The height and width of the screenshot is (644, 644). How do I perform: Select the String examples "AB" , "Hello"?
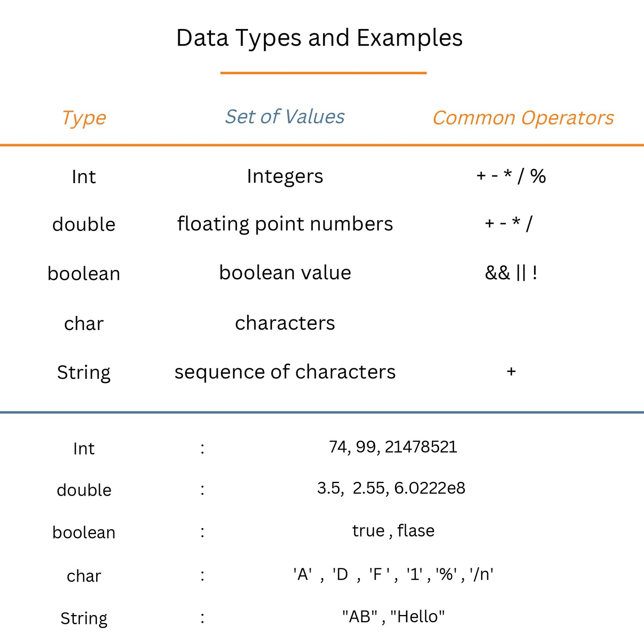click(393, 617)
